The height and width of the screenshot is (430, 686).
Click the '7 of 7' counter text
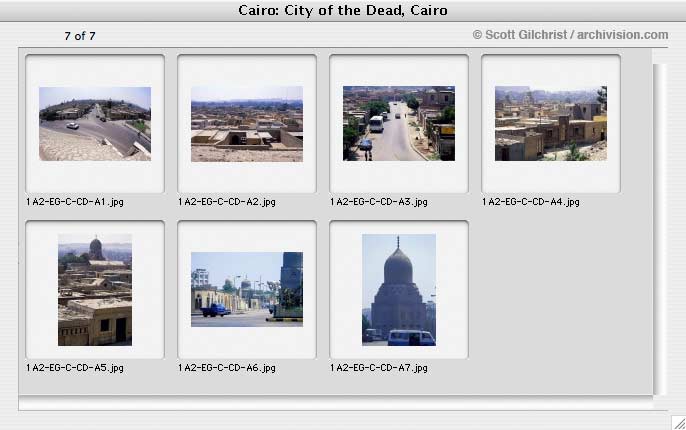[x=80, y=36]
